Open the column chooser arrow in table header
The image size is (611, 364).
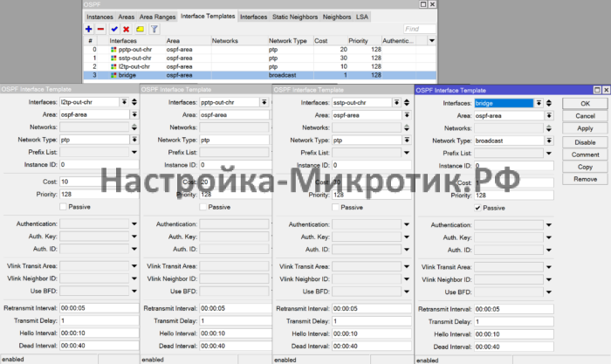click(x=432, y=40)
